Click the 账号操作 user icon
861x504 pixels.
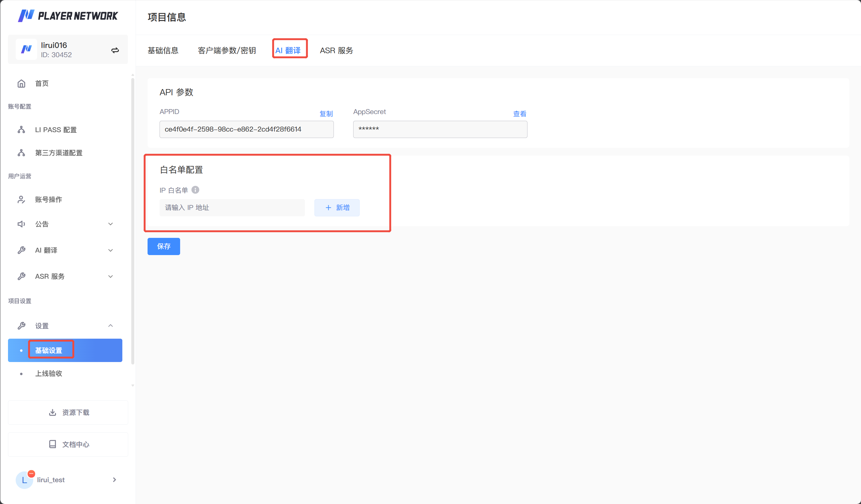(21, 199)
